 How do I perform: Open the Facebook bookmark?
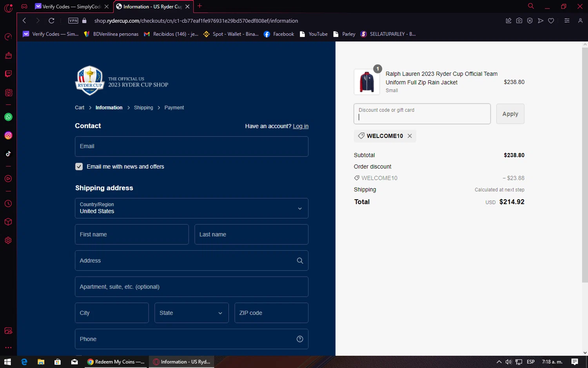(x=279, y=34)
